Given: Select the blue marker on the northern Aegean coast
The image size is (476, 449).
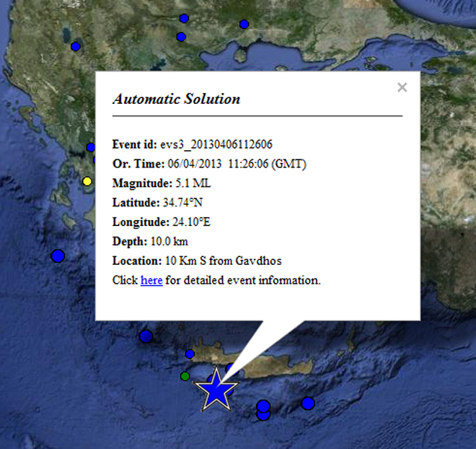Looking at the screenshot, I should tap(244, 25).
